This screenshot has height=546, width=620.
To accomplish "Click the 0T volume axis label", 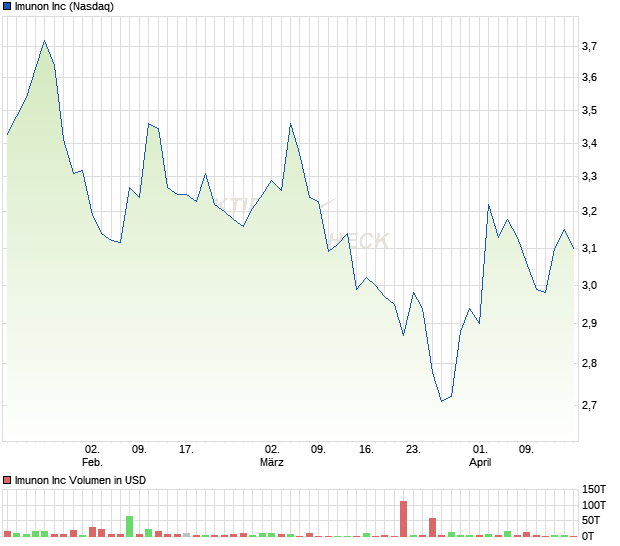I will (588, 536).
